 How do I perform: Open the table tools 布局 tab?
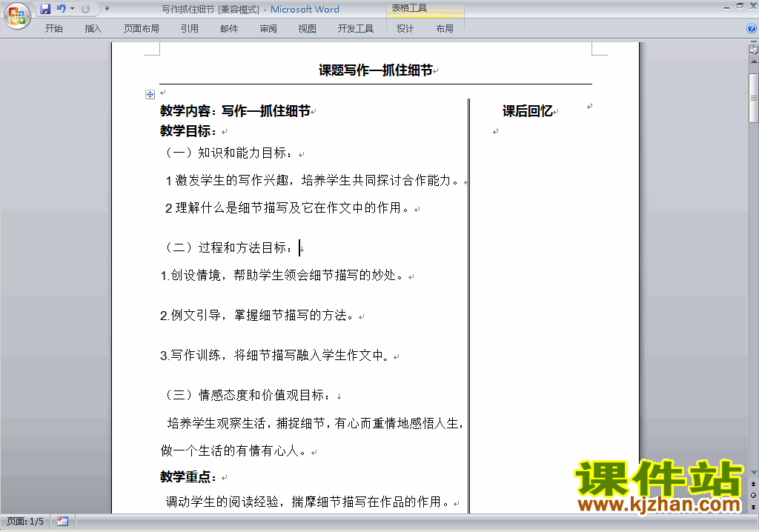[x=445, y=29]
